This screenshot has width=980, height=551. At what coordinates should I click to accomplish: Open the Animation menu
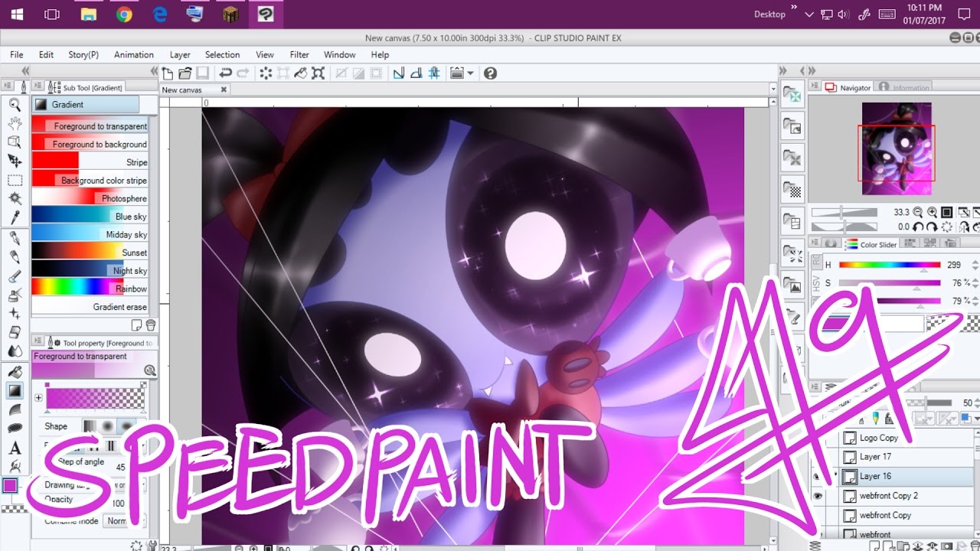134,55
